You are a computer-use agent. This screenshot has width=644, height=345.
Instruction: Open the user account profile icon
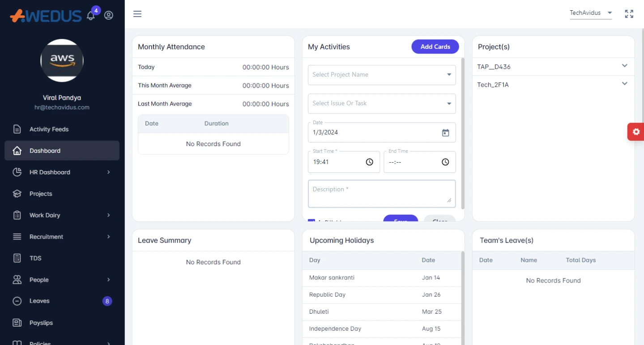(x=109, y=15)
